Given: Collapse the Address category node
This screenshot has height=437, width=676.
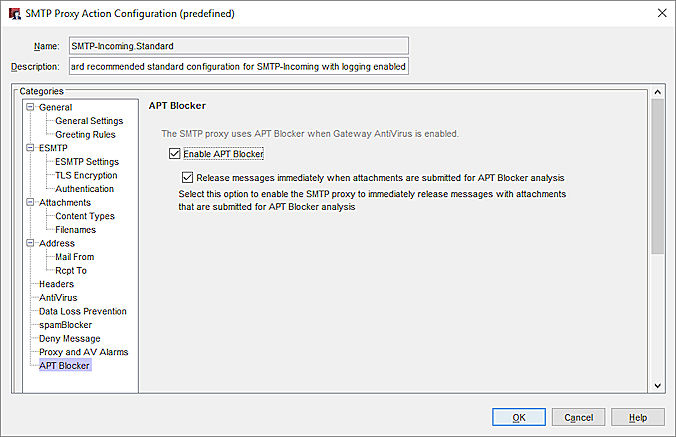Looking at the screenshot, I should click(30, 243).
